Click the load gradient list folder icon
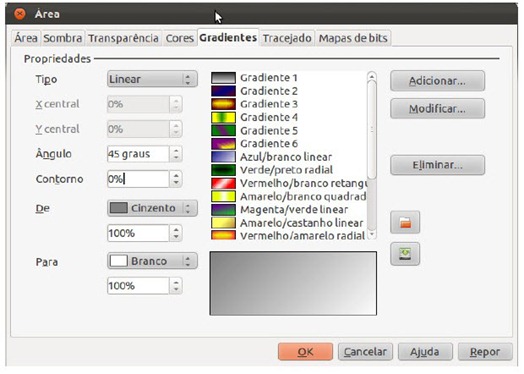 point(405,222)
